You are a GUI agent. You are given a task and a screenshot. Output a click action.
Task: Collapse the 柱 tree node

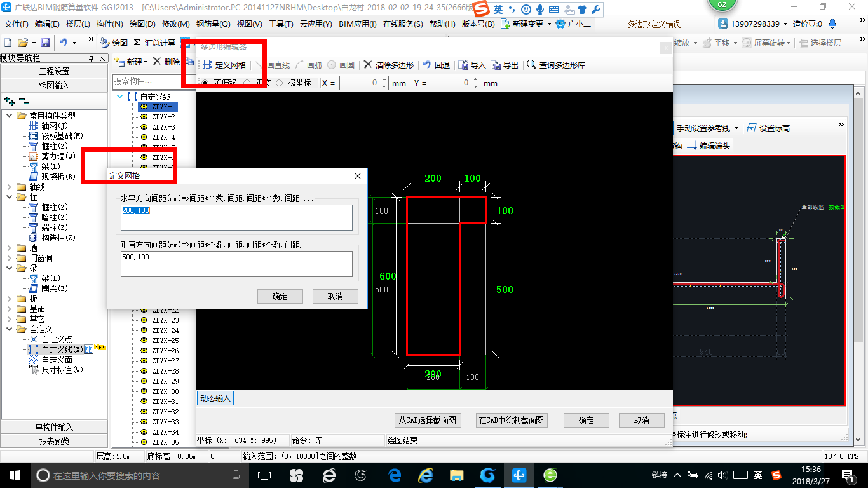click(10, 197)
